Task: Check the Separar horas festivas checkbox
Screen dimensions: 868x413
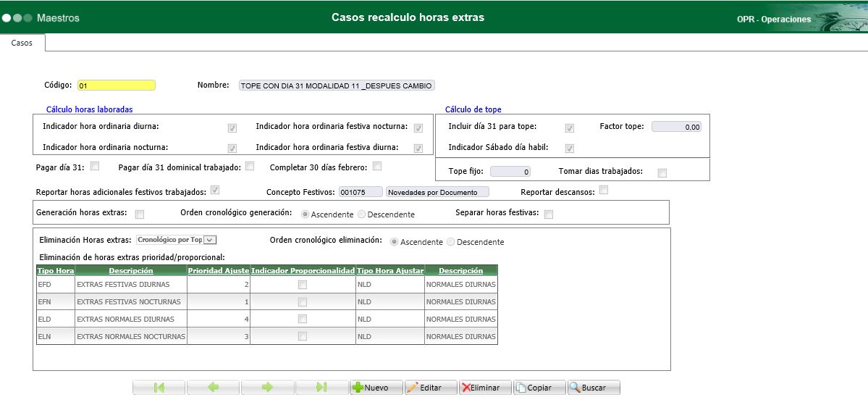Action: coord(549,214)
